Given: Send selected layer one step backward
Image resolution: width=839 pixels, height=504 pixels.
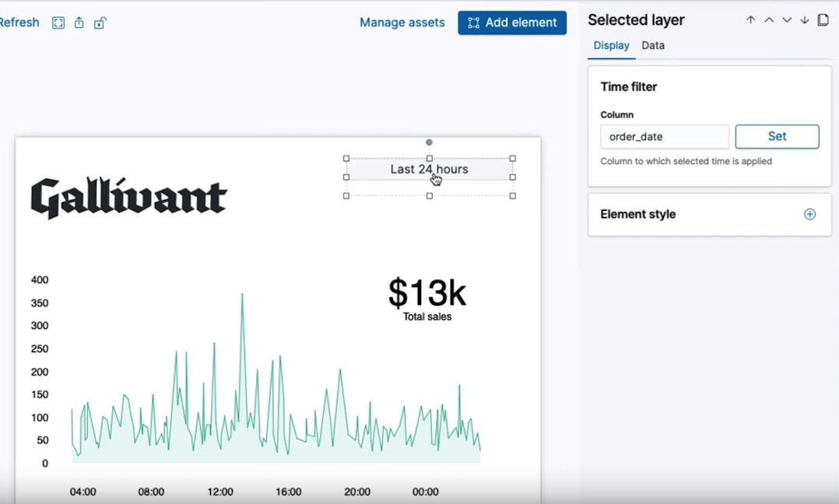Looking at the screenshot, I should [x=787, y=20].
